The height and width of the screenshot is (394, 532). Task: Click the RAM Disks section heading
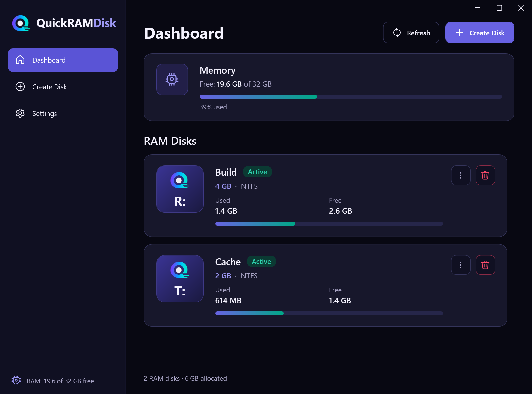pos(170,141)
